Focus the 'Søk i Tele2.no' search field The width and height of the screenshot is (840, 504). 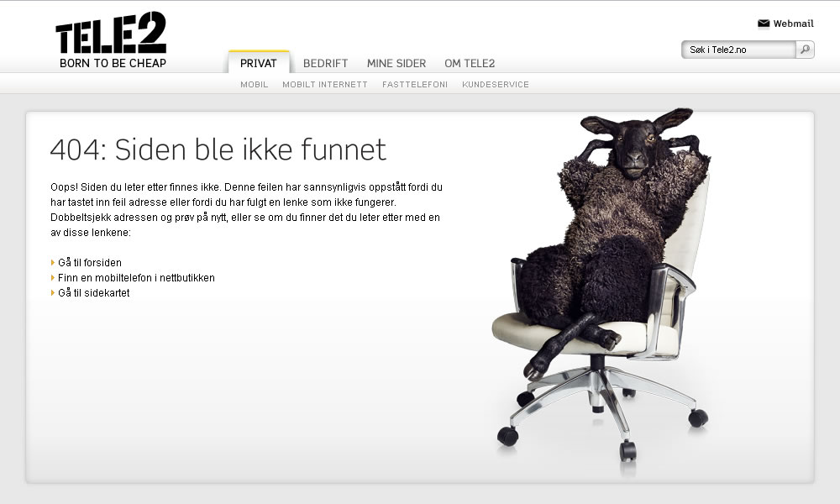point(738,50)
